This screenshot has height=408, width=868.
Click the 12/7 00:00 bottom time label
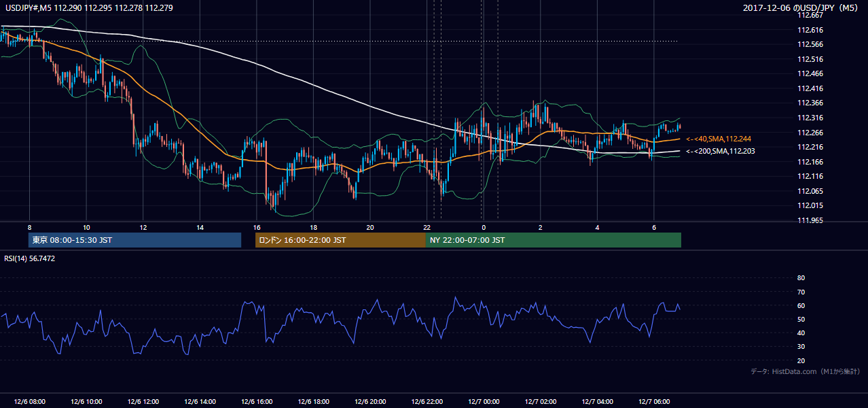click(x=484, y=401)
